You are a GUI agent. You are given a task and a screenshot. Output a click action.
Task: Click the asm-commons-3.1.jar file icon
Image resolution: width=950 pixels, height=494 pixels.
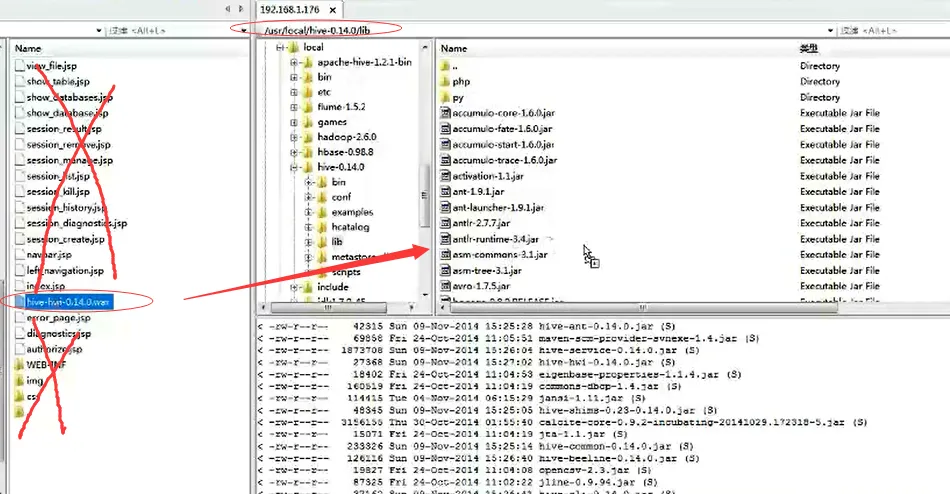(445, 255)
